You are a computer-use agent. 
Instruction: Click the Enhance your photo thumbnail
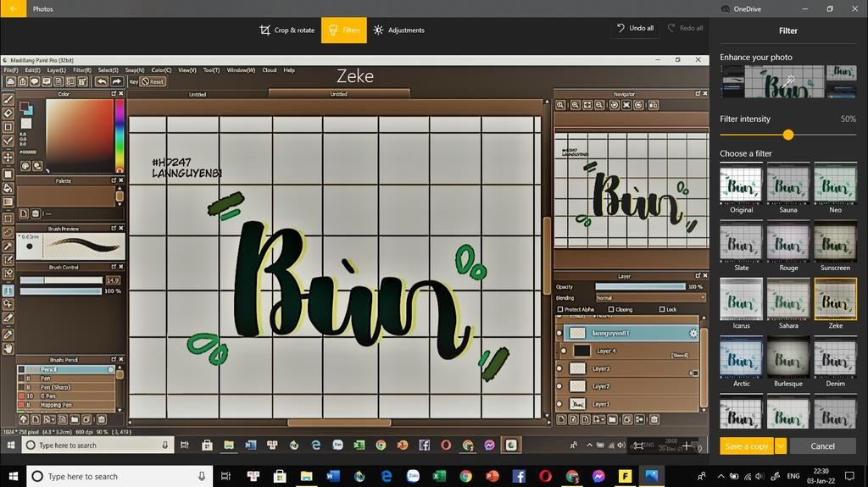(788, 81)
